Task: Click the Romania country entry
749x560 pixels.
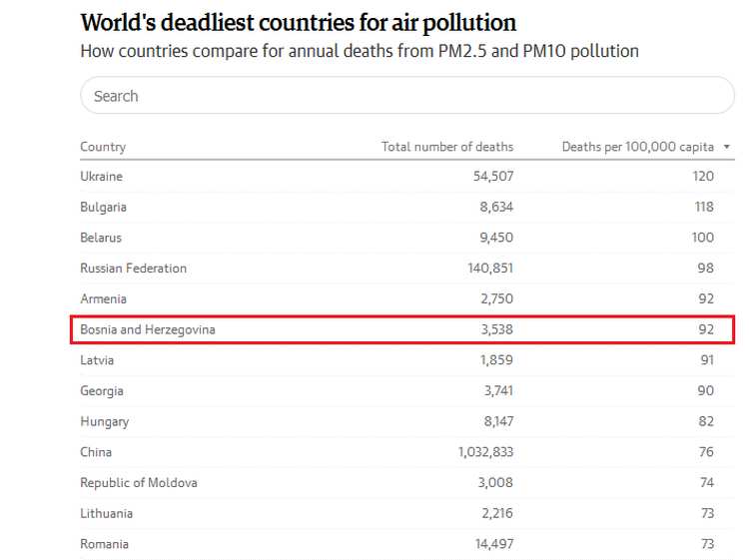Action: [x=104, y=544]
